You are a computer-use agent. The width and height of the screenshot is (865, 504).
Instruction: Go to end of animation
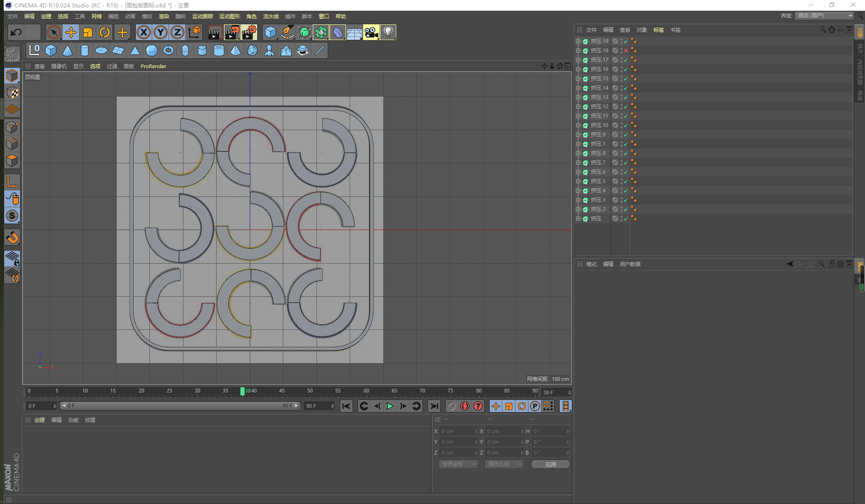434,406
